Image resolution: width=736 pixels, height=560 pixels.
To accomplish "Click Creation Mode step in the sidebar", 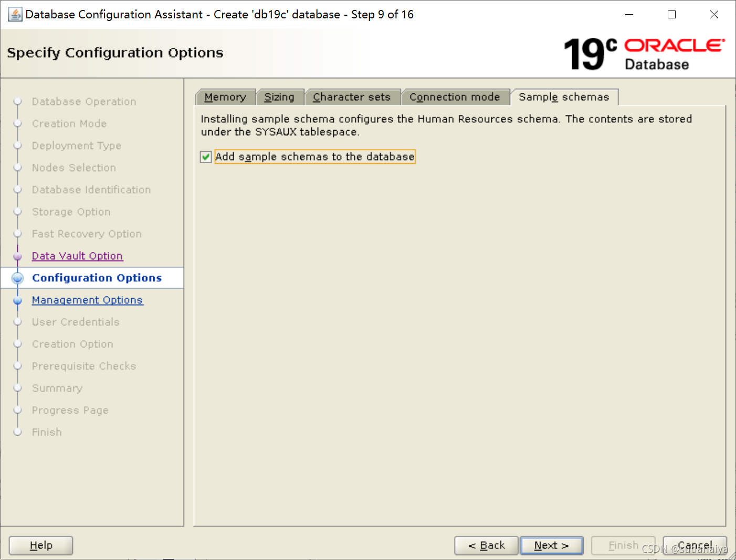I will click(x=69, y=123).
